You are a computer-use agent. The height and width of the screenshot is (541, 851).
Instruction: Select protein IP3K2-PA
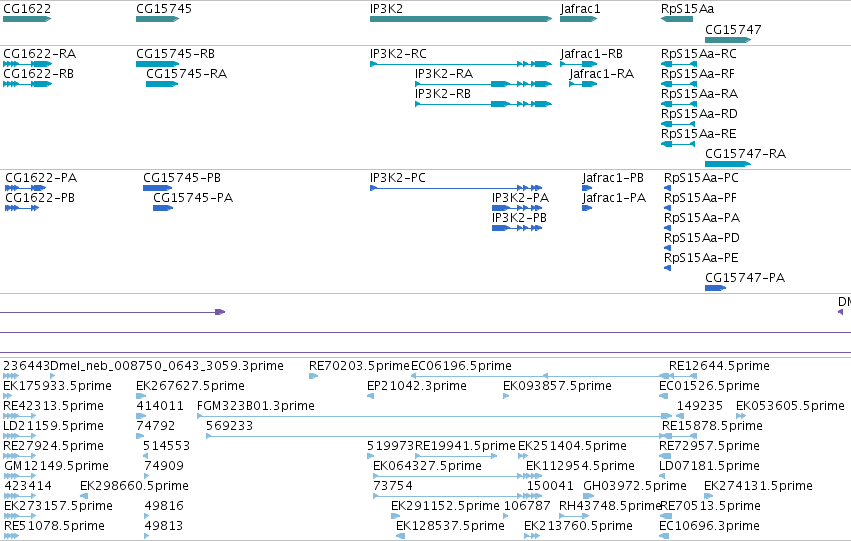[520, 198]
